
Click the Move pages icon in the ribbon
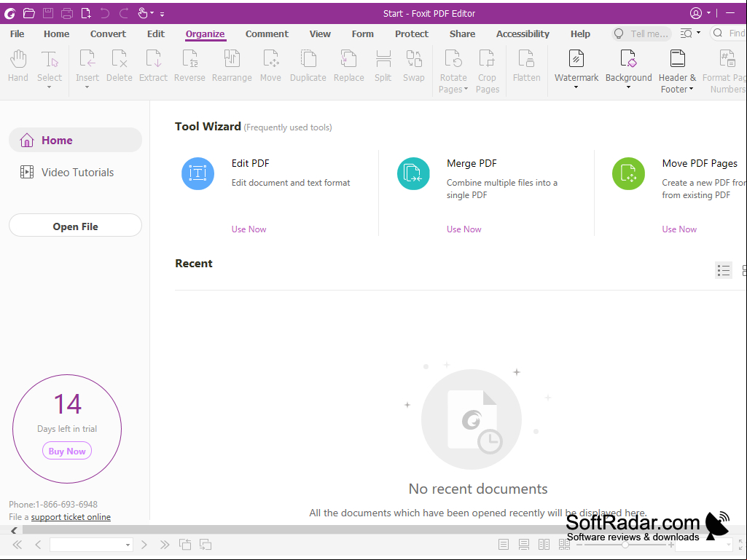tap(270, 59)
